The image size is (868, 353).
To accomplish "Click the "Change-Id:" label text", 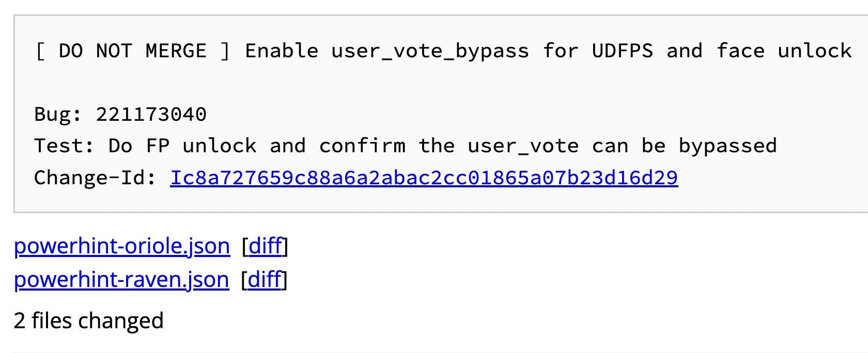I will tap(96, 178).
